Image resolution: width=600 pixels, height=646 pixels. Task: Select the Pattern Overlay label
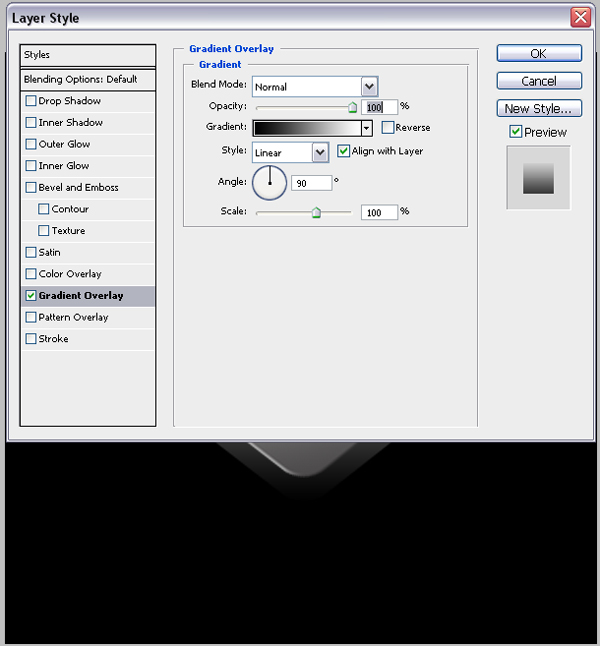click(x=73, y=317)
